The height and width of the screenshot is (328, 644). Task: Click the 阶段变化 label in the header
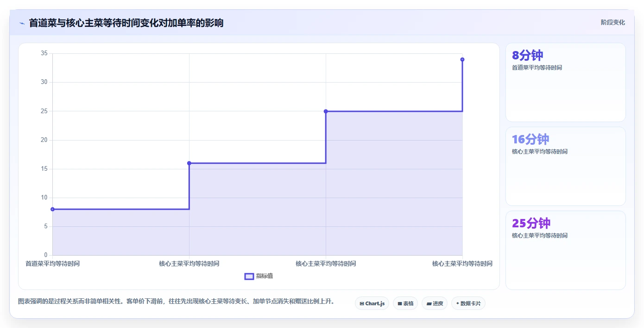click(612, 22)
